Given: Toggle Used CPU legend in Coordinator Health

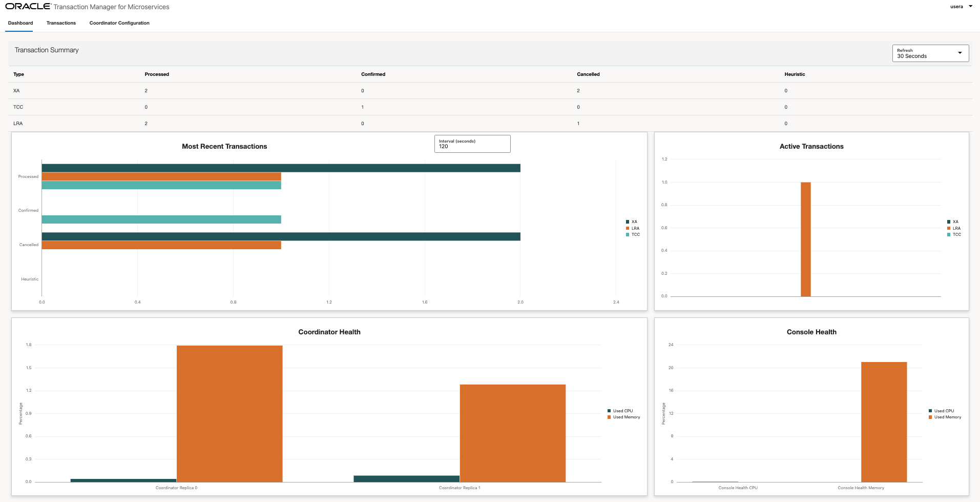Looking at the screenshot, I should (x=620, y=411).
